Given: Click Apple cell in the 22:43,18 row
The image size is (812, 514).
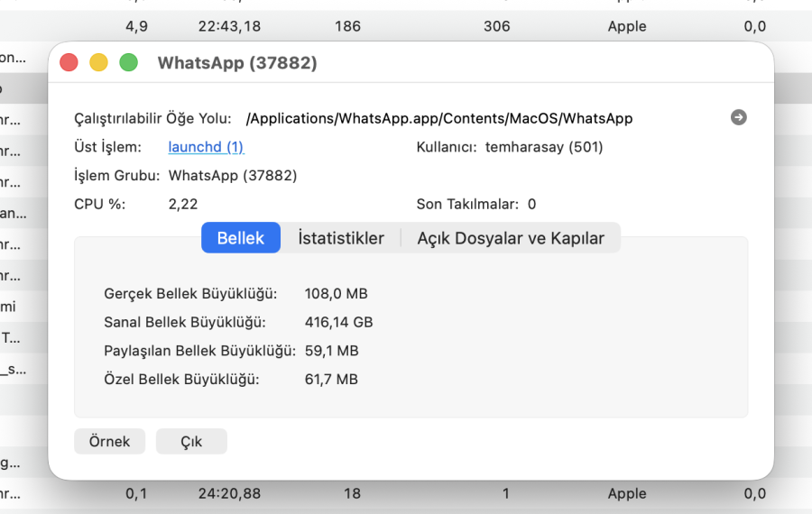Looking at the screenshot, I should point(627,26).
